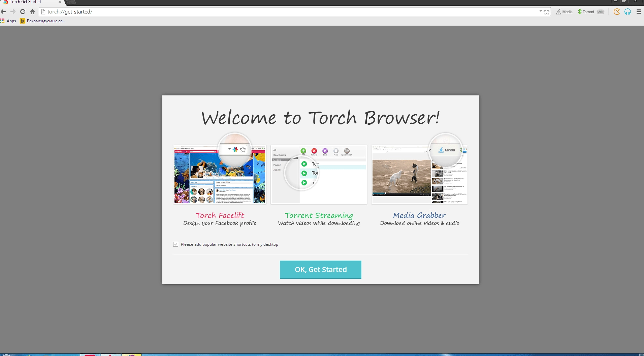Toggle the Torrent off switch
The height and width of the screenshot is (356, 644).
click(x=601, y=11)
